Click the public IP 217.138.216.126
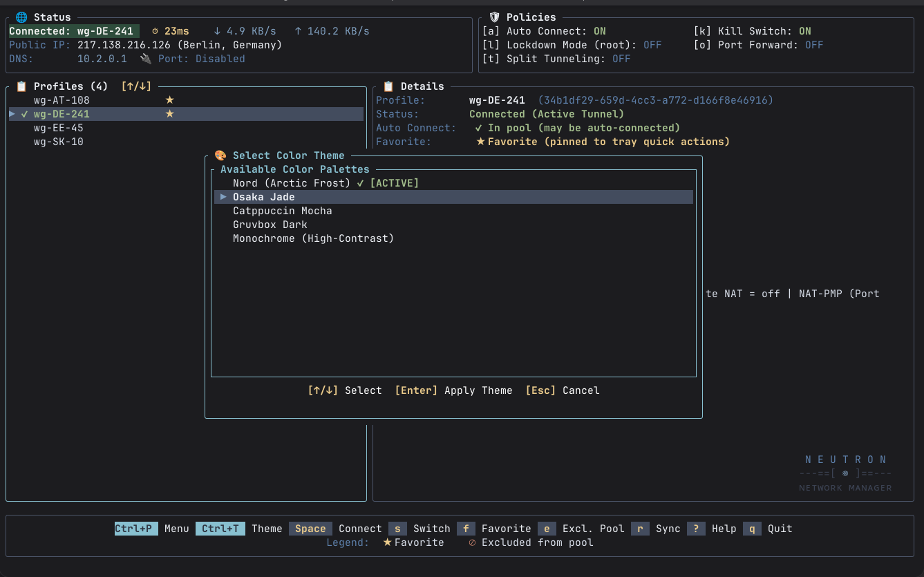This screenshot has height=577, width=924. pyautogui.click(x=124, y=45)
